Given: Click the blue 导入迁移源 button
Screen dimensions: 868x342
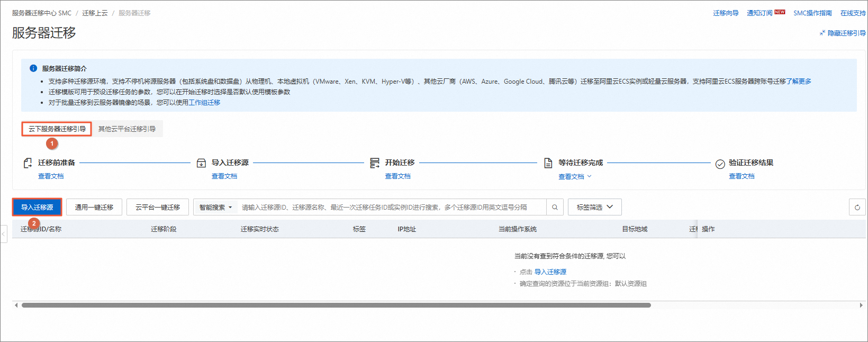Looking at the screenshot, I should pos(37,207).
